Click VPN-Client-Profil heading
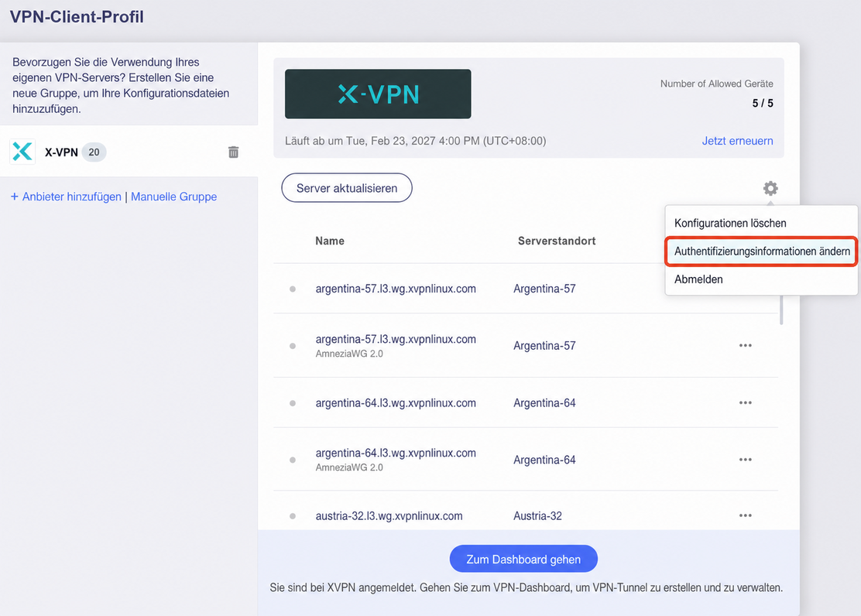 click(x=77, y=16)
